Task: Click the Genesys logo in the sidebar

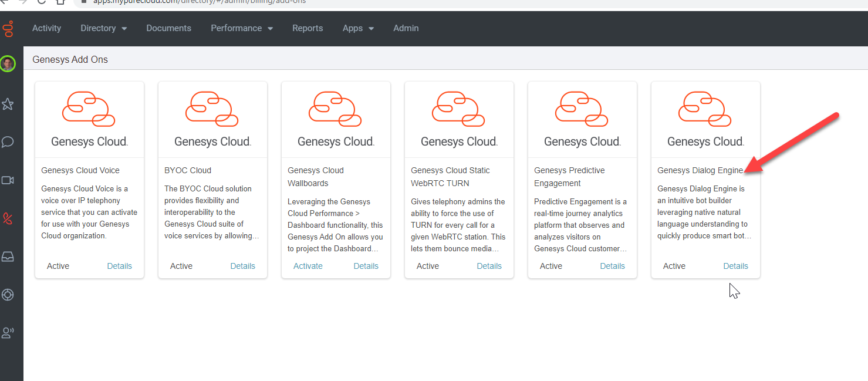Action: [x=8, y=28]
